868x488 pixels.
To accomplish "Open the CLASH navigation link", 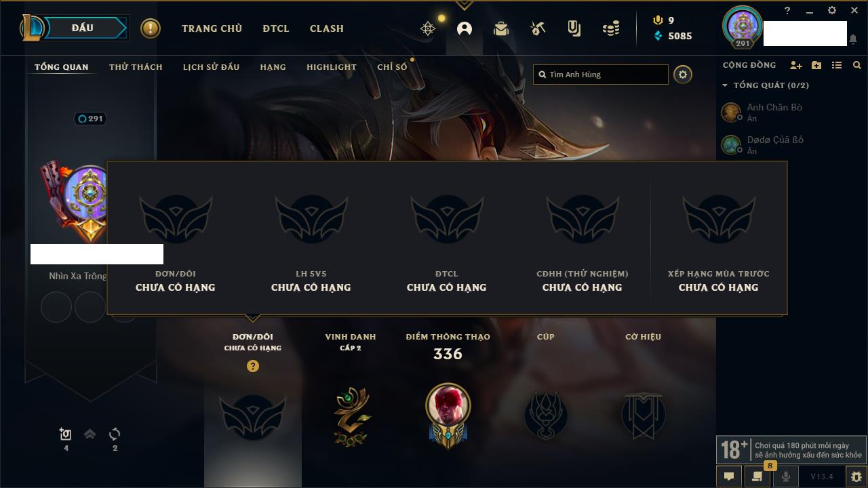I will tap(327, 28).
